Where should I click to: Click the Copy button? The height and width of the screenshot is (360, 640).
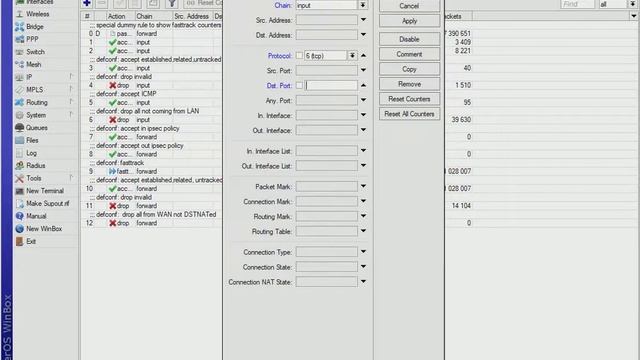(x=409, y=69)
